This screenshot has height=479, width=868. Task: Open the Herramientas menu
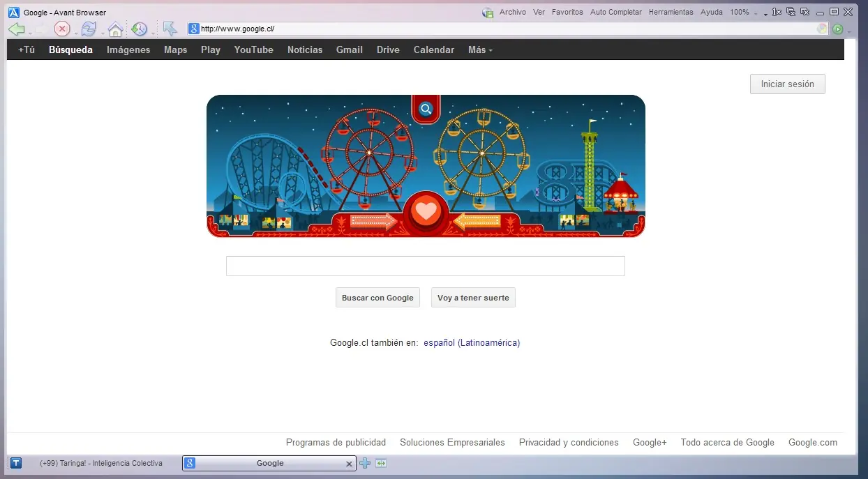tap(671, 12)
